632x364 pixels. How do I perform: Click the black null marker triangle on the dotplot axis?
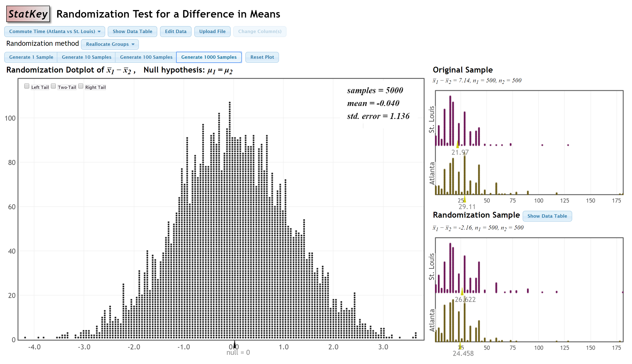pyautogui.click(x=234, y=345)
